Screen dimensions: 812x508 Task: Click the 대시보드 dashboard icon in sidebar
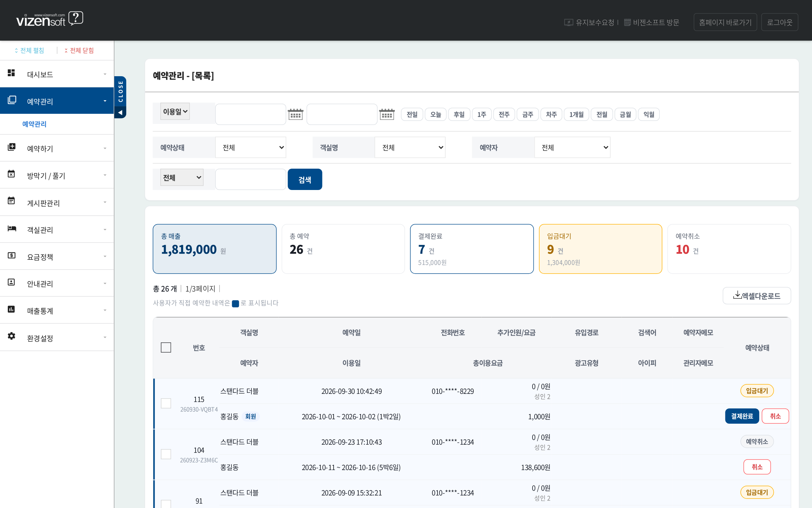(12, 73)
